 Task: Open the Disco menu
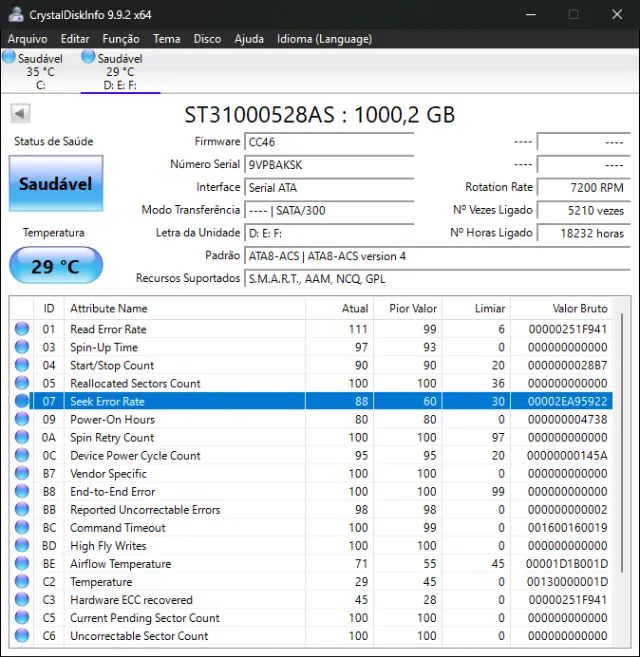coord(207,39)
